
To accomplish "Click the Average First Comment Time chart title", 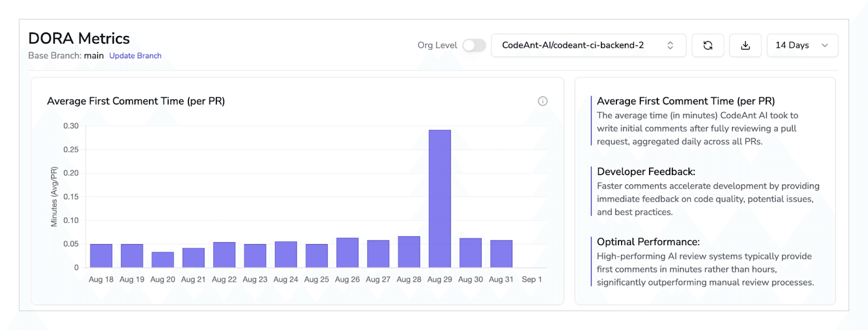I will pos(136,101).
